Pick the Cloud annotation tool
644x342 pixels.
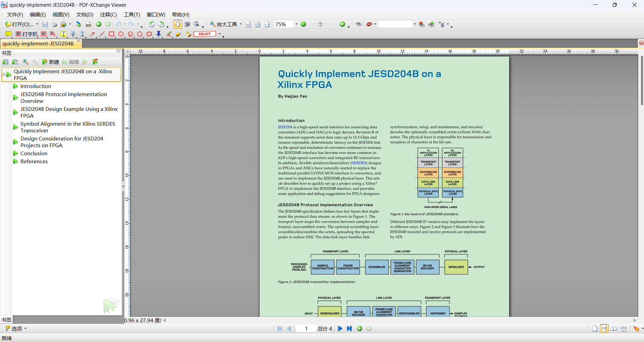click(149, 34)
